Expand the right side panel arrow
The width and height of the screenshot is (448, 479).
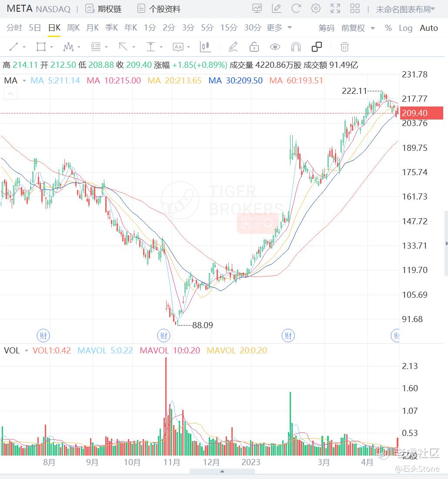(446, 243)
